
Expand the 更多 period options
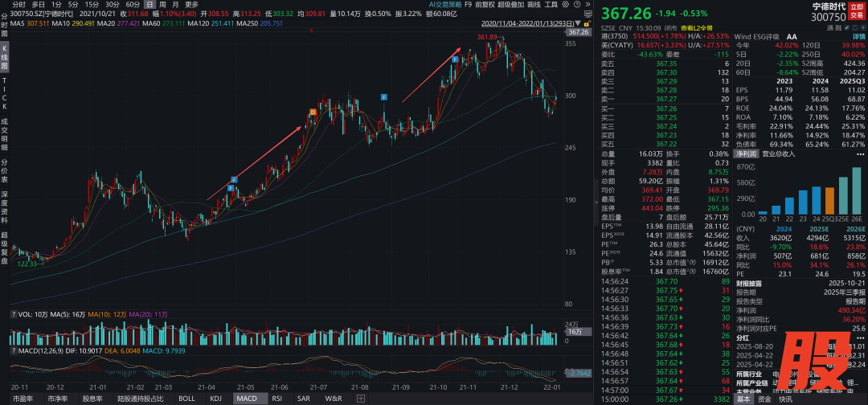point(191,4)
